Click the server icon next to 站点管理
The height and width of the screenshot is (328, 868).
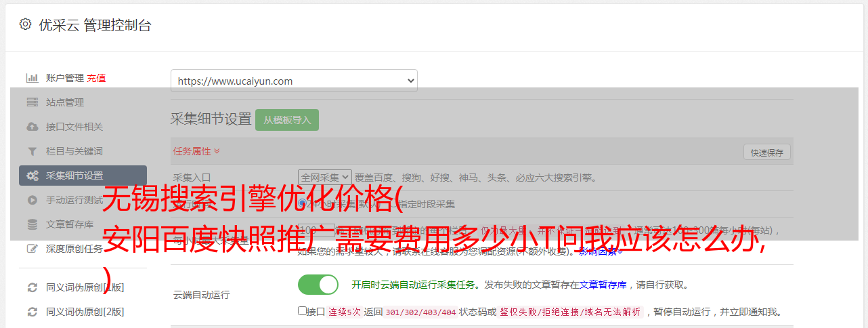(x=32, y=102)
